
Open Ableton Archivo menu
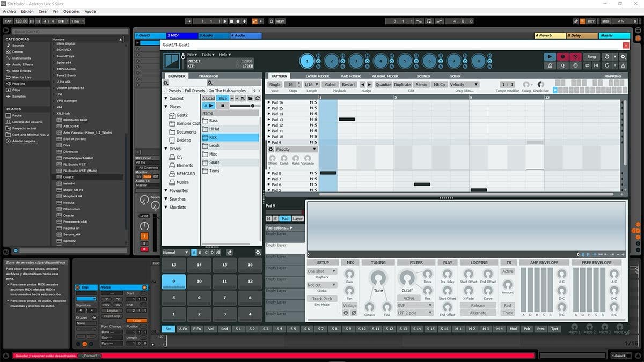pos(10,11)
